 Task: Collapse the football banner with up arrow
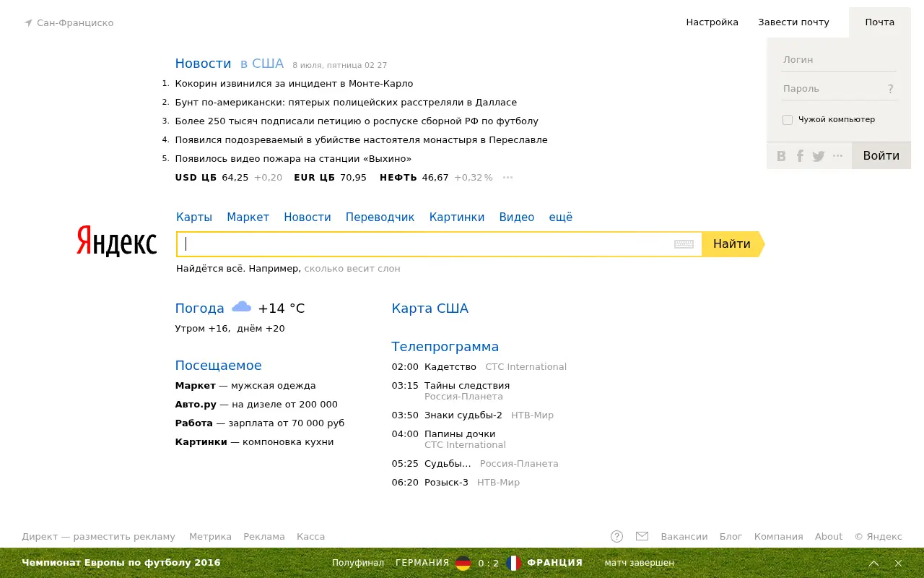[x=873, y=563]
